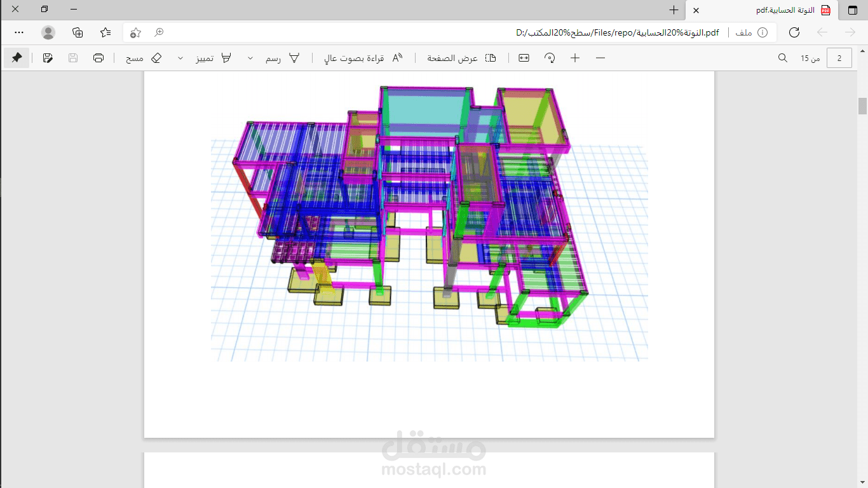Select the النوتة الحسابية.pdf tab
This screenshot has width=868, height=488.
[763, 10]
